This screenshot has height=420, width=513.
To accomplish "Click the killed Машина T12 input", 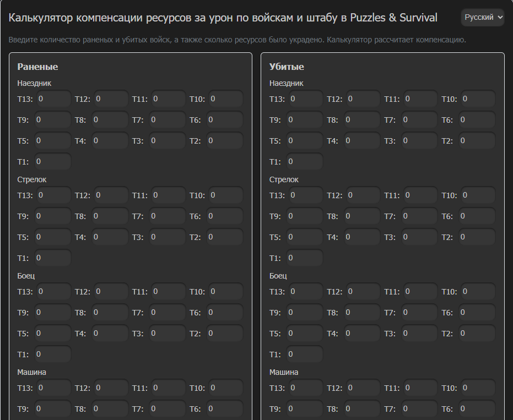I will click(x=363, y=388).
